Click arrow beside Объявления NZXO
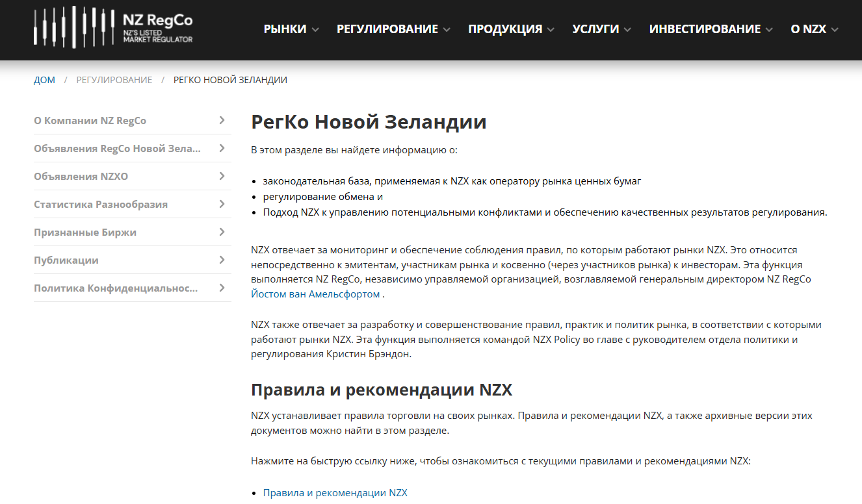862x504 pixels. [222, 176]
